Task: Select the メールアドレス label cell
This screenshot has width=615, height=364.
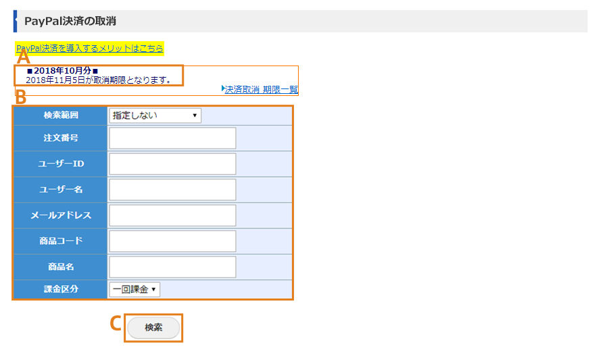Action: click(60, 215)
